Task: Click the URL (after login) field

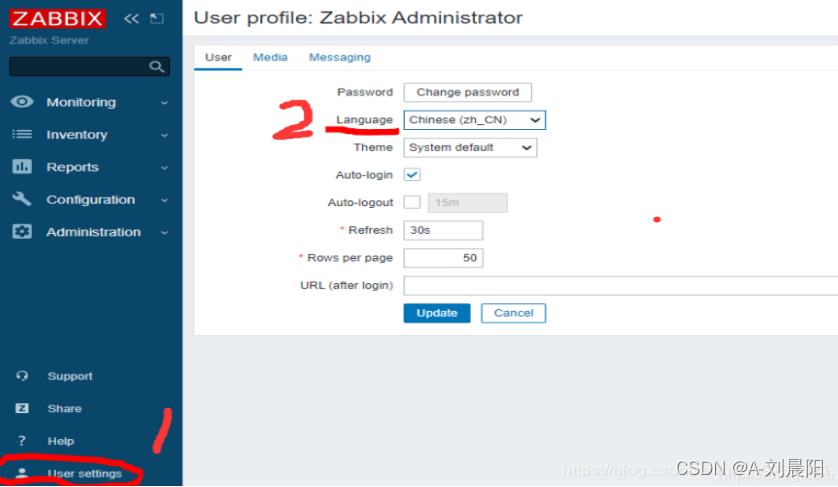Action: 620,286
